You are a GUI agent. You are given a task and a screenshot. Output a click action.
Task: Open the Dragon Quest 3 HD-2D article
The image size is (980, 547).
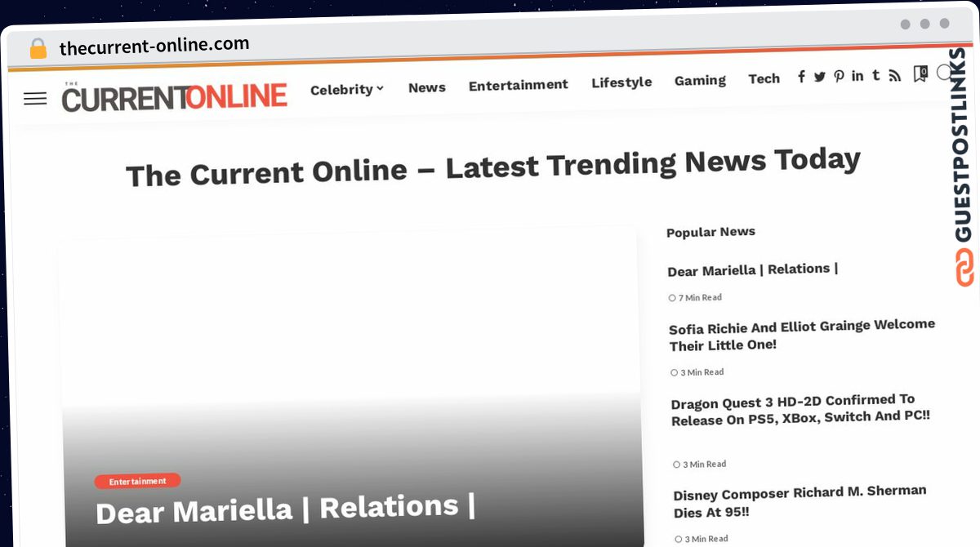click(800, 409)
